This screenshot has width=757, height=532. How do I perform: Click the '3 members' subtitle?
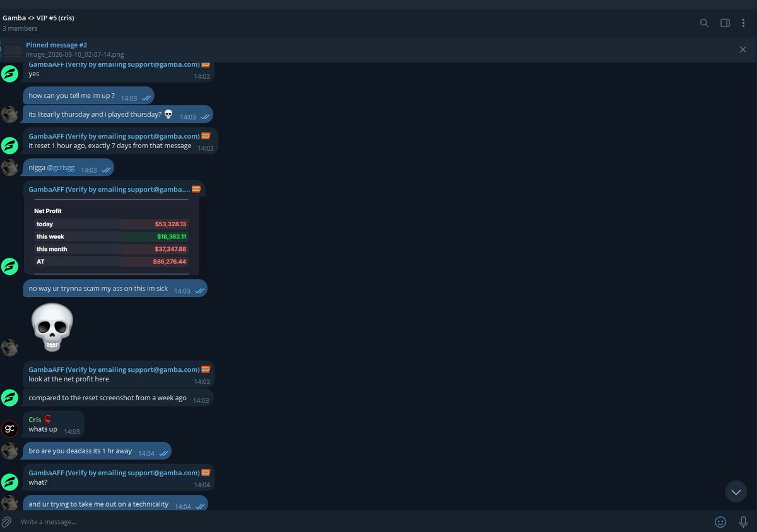[20, 28]
